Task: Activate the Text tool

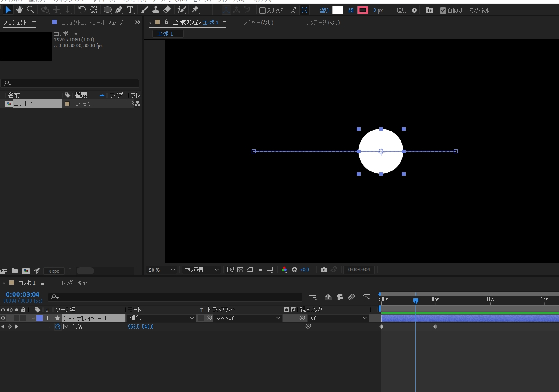Action: coord(131,9)
